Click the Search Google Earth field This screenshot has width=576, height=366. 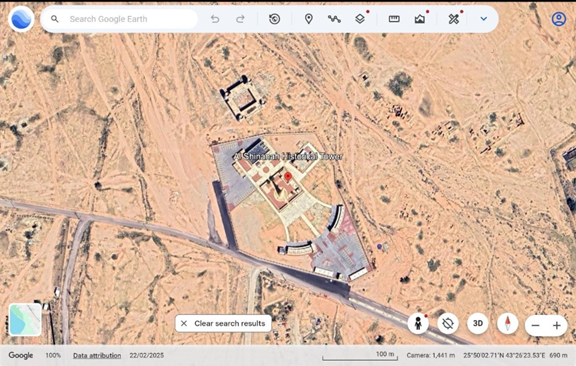click(x=119, y=19)
